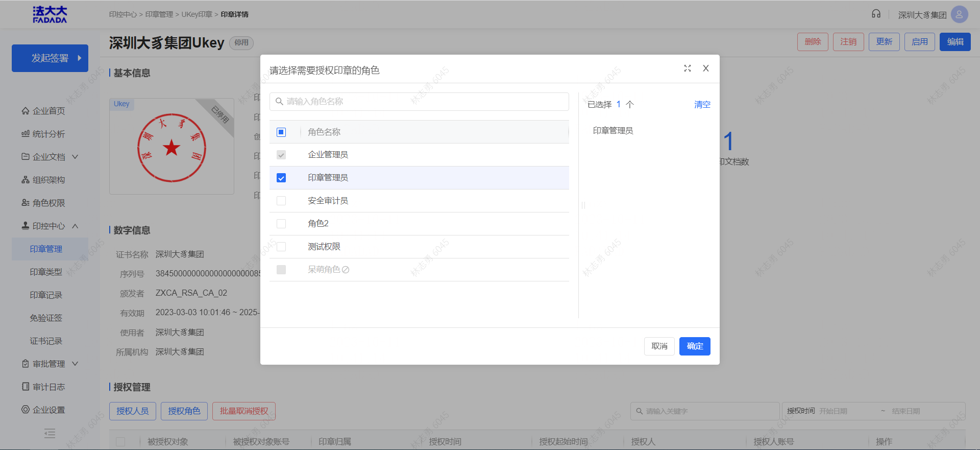Viewport: 980px width, 450px height.
Task: Click the gear icon beside 企业设置
Action: click(x=26, y=410)
